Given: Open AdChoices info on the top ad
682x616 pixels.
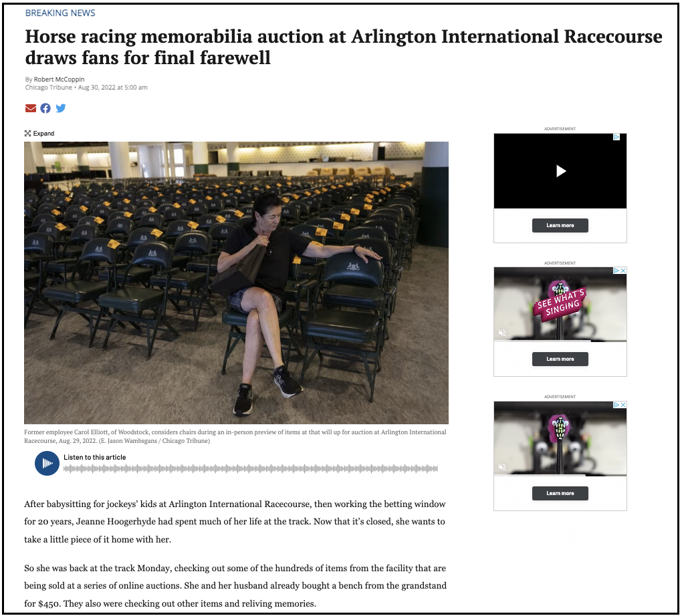Looking at the screenshot, I should coord(616,137).
